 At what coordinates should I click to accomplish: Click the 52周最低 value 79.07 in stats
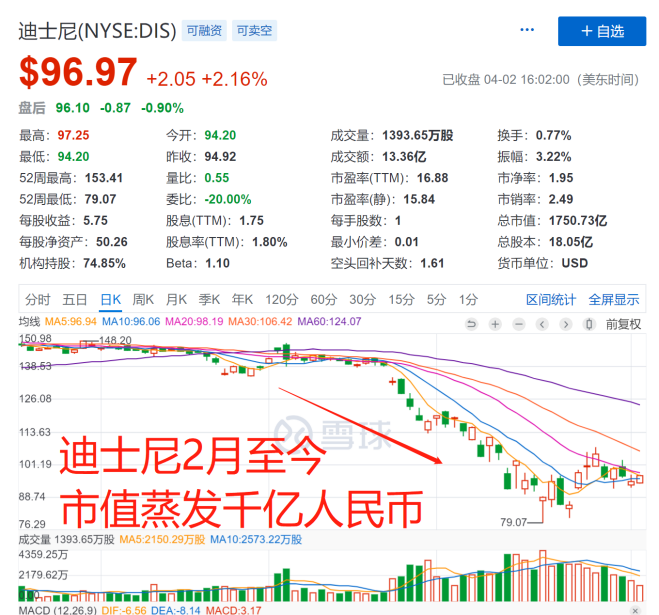coord(100,199)
